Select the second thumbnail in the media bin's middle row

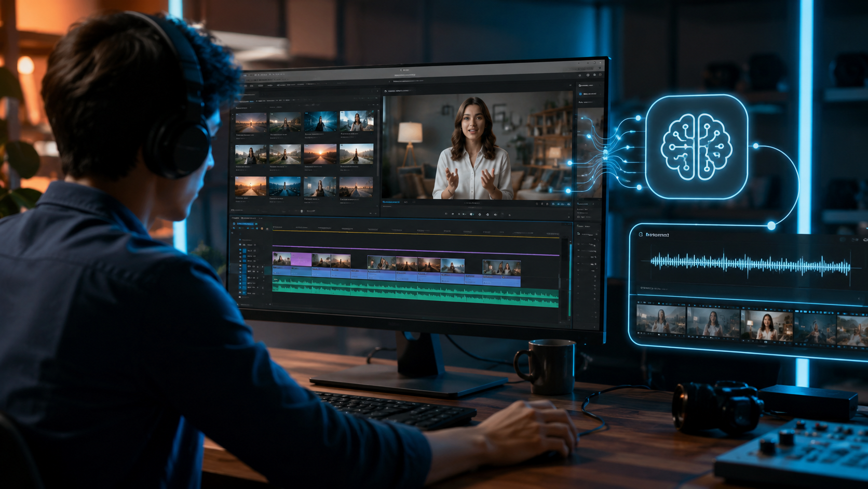pos(285,154)
